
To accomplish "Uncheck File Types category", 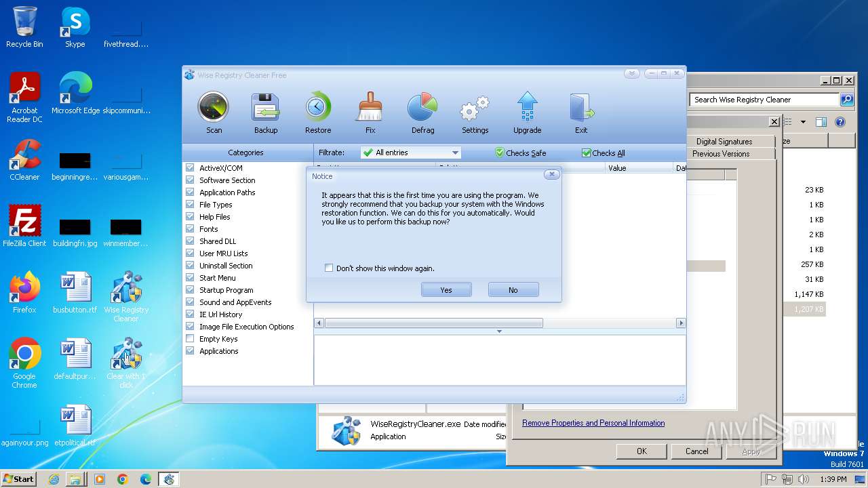I will click(190, 205).
